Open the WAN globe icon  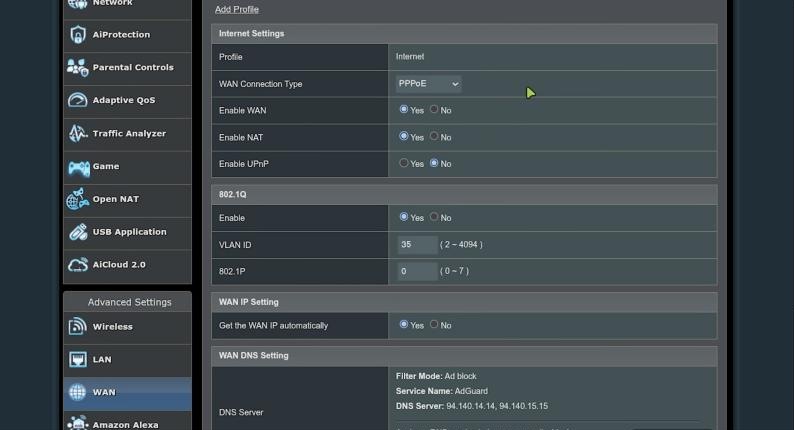(77, 392)
